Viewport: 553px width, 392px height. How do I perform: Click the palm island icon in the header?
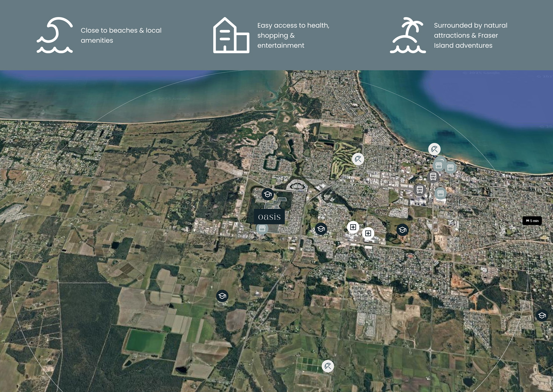408,35
